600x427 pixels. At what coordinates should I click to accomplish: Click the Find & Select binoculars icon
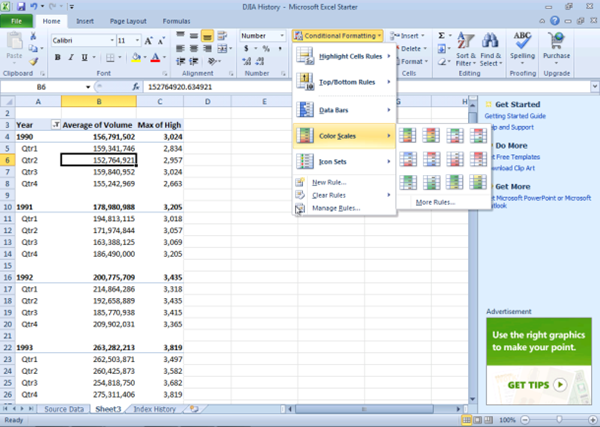[491, 44]
